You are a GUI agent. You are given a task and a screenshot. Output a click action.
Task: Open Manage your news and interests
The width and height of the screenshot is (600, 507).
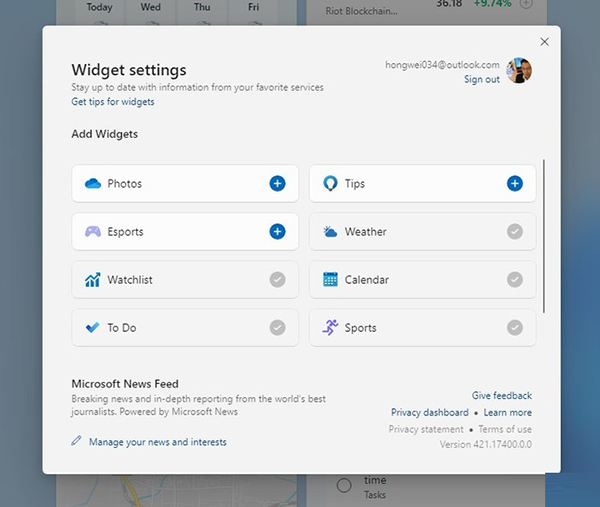click(157, 442)
